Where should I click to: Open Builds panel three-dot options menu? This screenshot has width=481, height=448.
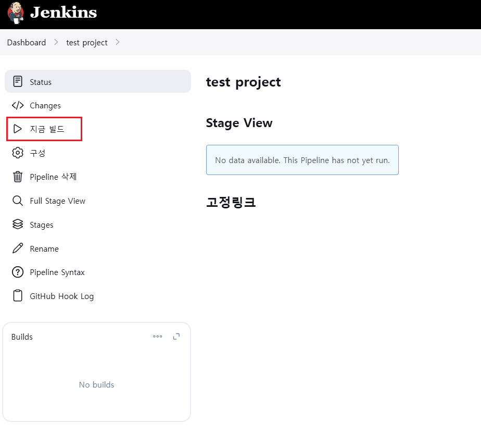click(158, 337)
